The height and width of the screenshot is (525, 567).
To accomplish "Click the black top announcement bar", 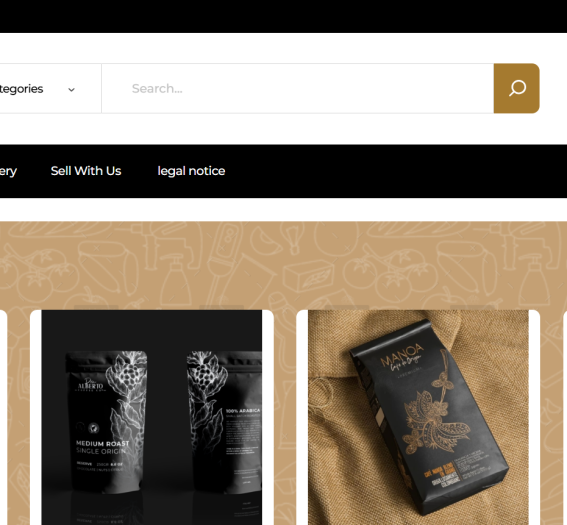I will [284, 16].
